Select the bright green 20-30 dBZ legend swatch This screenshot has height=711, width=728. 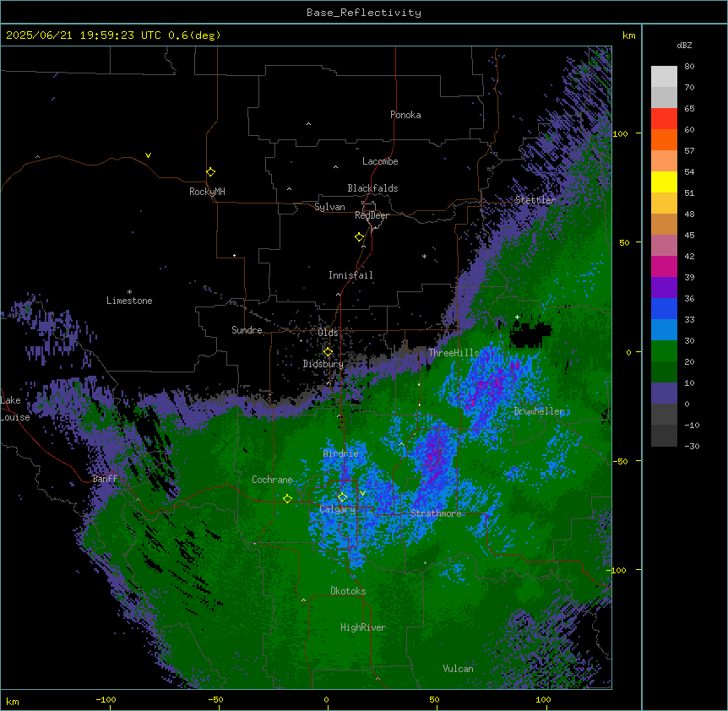click(x=664, y=351)
